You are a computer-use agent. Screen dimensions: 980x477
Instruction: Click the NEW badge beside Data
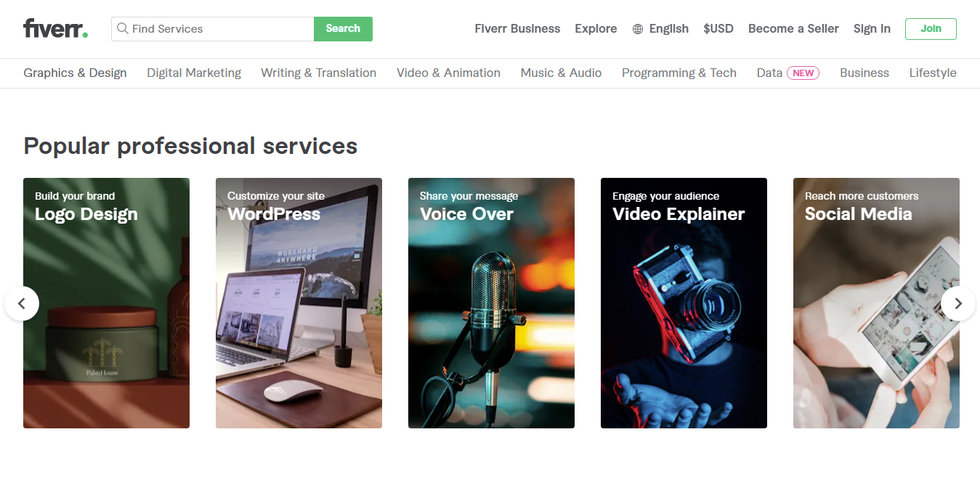tap(803, 73)
